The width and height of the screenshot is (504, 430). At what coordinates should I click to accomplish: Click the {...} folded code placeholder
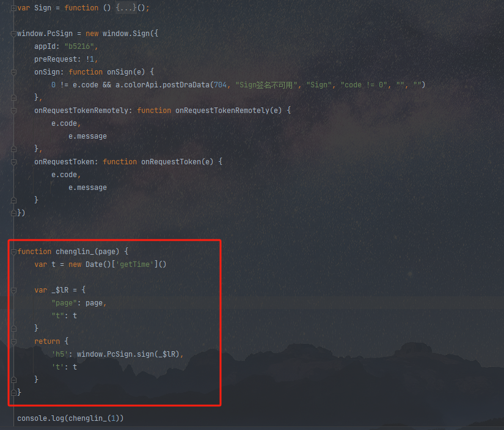(x=126, y=8)
